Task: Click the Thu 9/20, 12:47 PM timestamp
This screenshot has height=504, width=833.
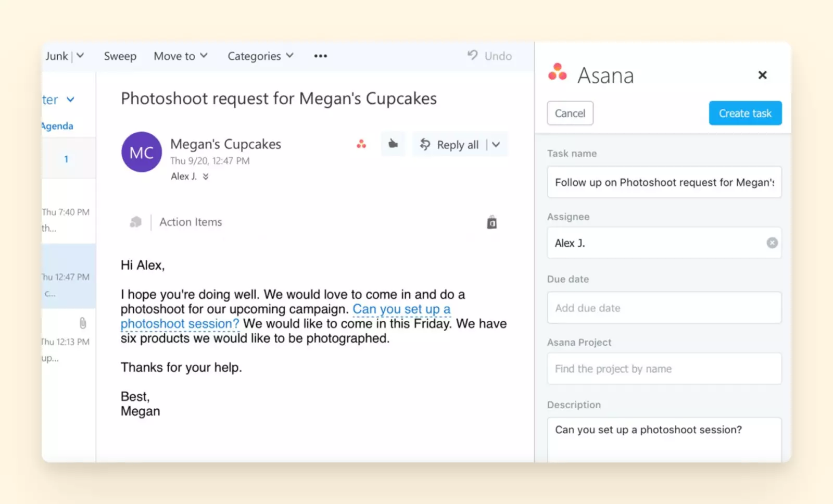Action: click(210, 161)
